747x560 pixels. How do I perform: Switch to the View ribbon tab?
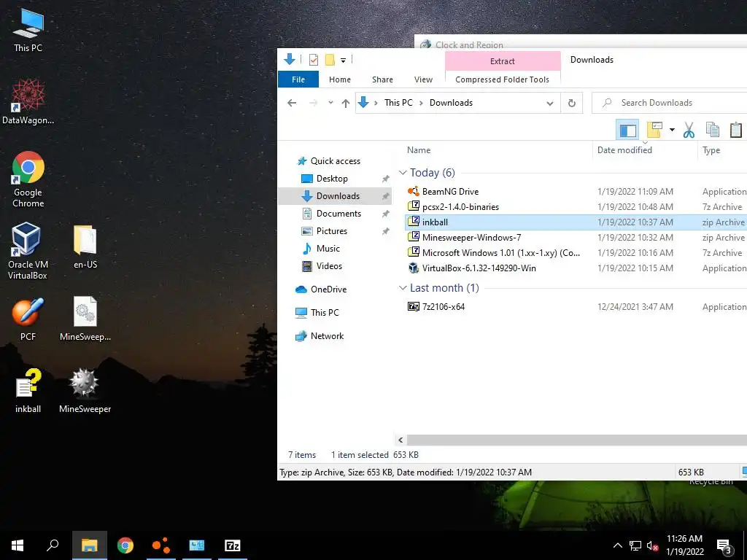(x=423, y=79)
